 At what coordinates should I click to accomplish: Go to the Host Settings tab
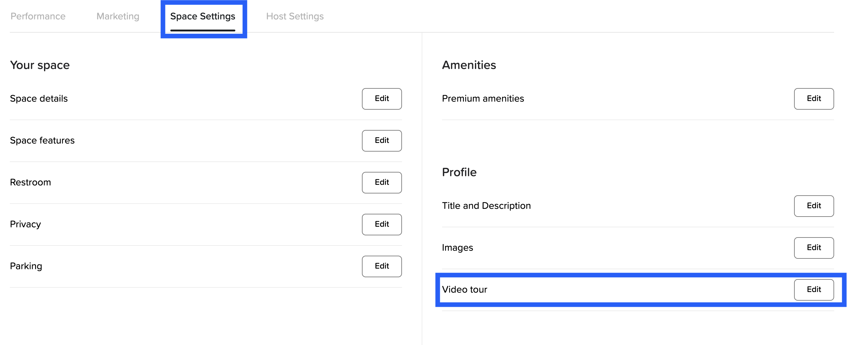pos(295,16)
